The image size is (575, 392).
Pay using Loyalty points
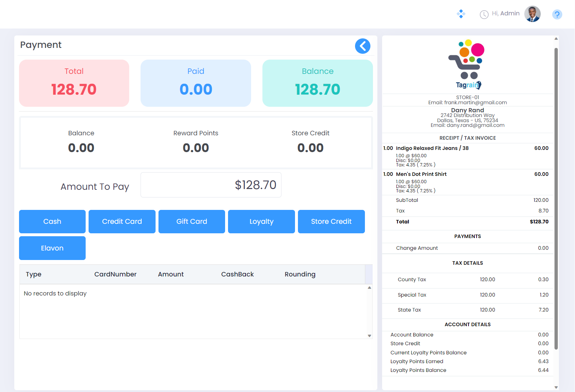[x=261, y=222]
